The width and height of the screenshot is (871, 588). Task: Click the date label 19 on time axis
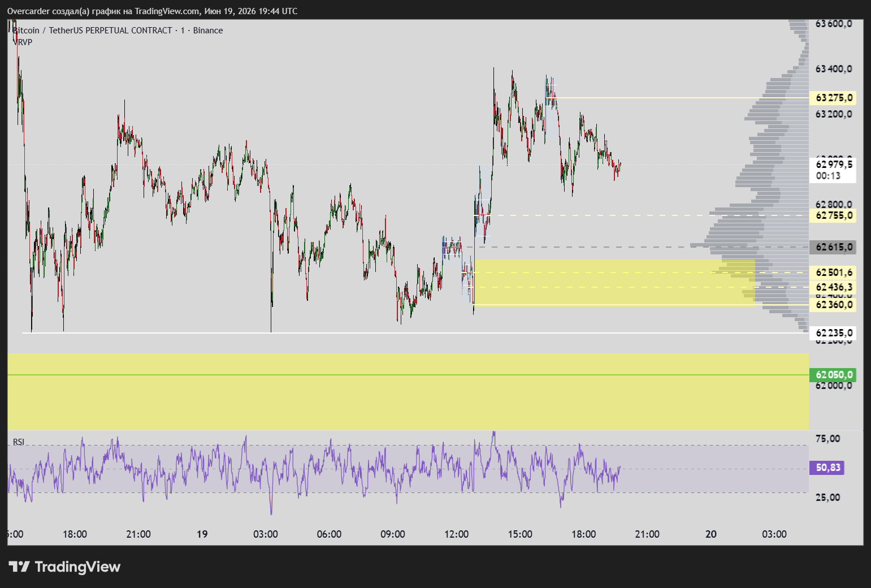(x=202, y=534)
